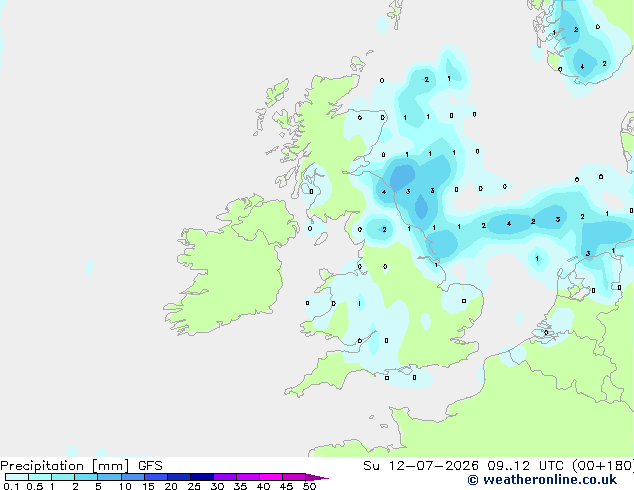Click the 30–35 mm purple swatch
Viewport: 634px width, 490px height.
click(x=225, y=477)
